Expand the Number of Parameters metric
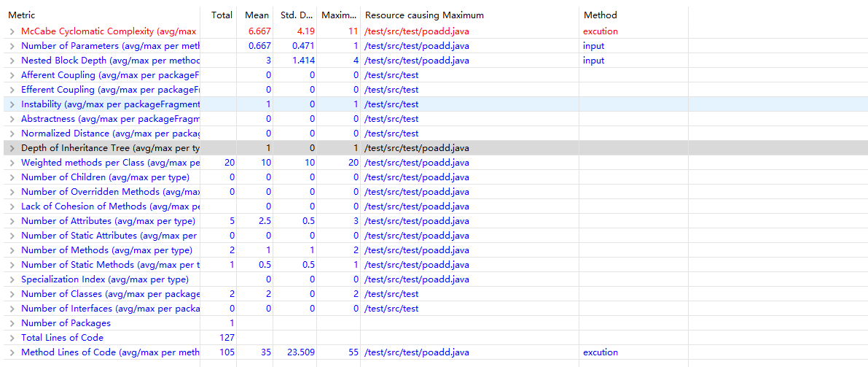The image size is (868, 367). coord(12,46)
